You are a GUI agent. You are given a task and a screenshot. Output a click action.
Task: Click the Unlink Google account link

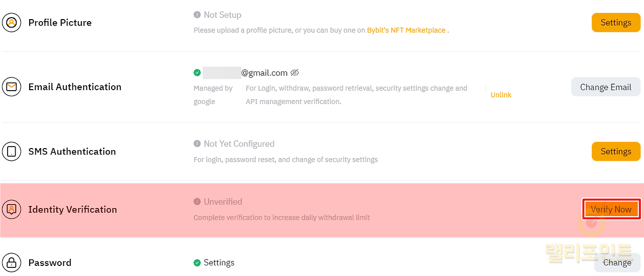[501, 95]
